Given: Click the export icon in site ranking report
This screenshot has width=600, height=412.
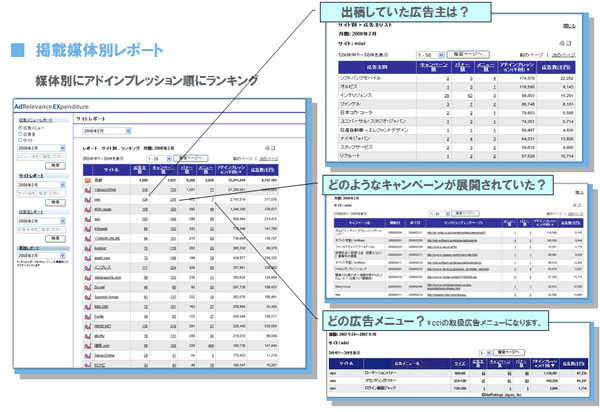Looking at the screenshot, I should coord(273,148).
